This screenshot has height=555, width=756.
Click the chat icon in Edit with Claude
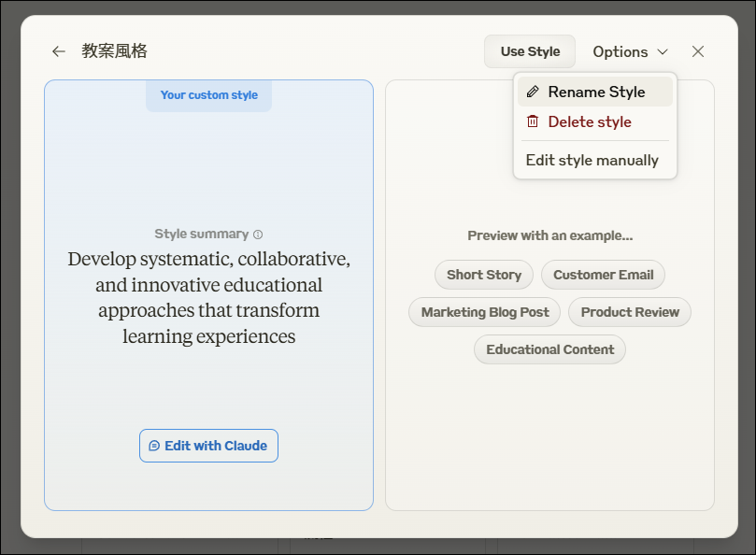pyautogui.click(x=154, y=446)
